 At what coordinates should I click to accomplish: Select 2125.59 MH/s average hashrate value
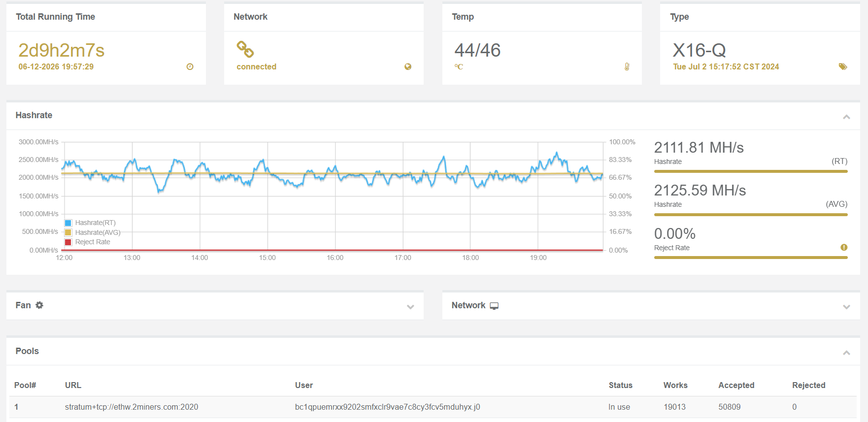(x=700, y=190)
